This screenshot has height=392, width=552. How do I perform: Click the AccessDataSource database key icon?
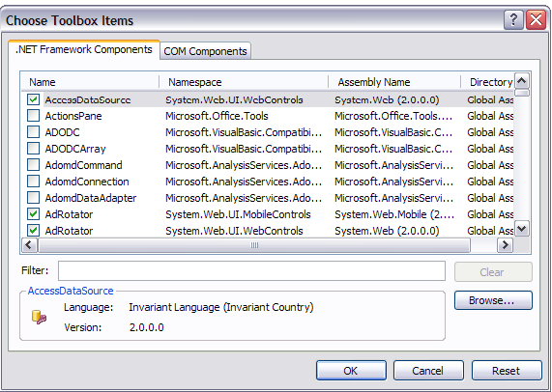point(39,317)
